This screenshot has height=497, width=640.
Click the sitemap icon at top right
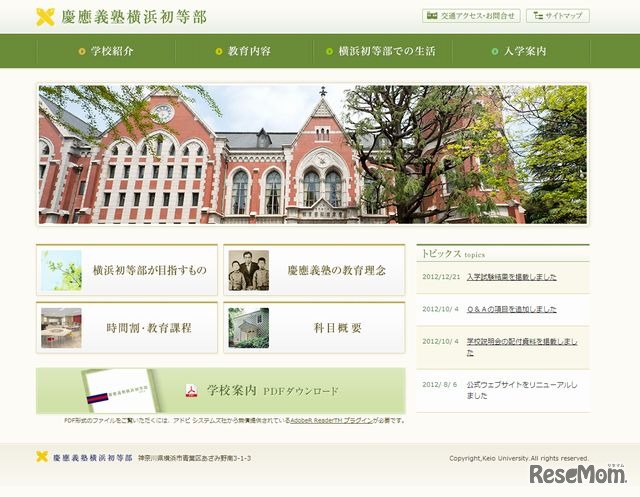(x=537, y=16)
